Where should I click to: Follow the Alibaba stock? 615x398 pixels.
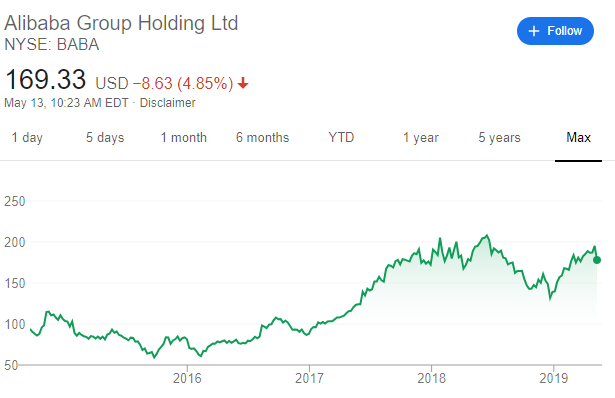(x=555, y=31)
